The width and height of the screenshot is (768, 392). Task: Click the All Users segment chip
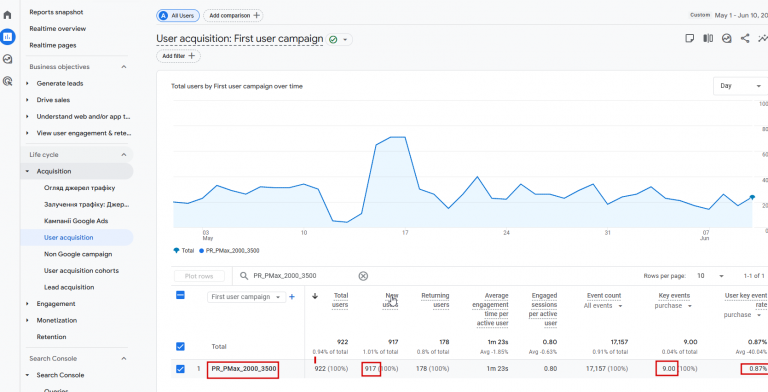click(x=178, y=16)
